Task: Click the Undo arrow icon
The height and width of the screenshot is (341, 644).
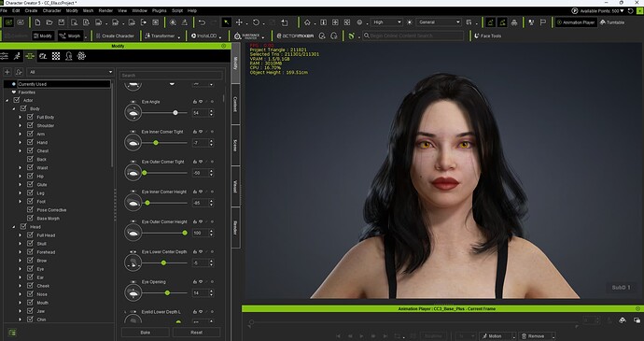Action: (x=202, y=22)
